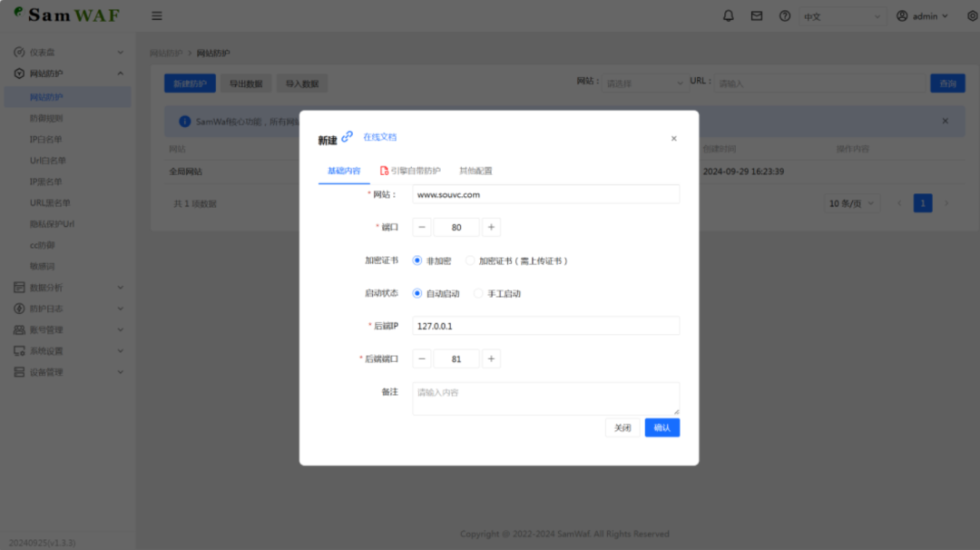This screenshot has width=980, height=550.
Task: Decrease 后端端口 value with minus button
Action: coord(422,359)
